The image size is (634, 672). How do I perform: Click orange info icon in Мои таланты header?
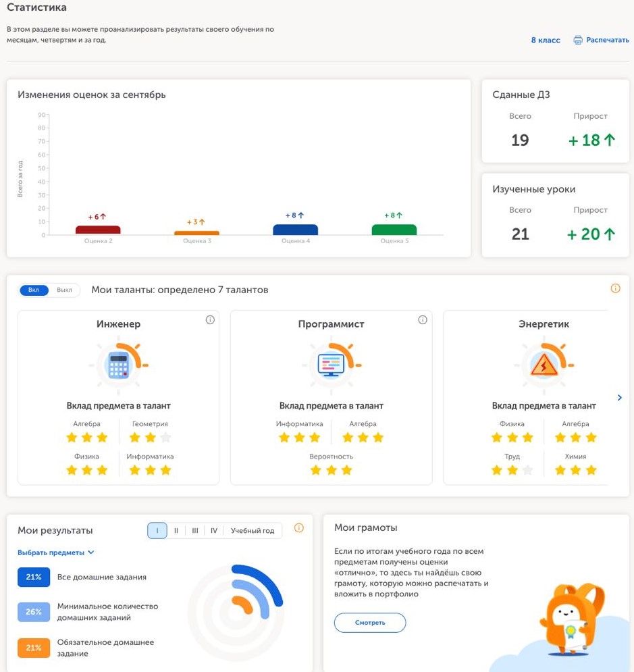click(615, 288)
